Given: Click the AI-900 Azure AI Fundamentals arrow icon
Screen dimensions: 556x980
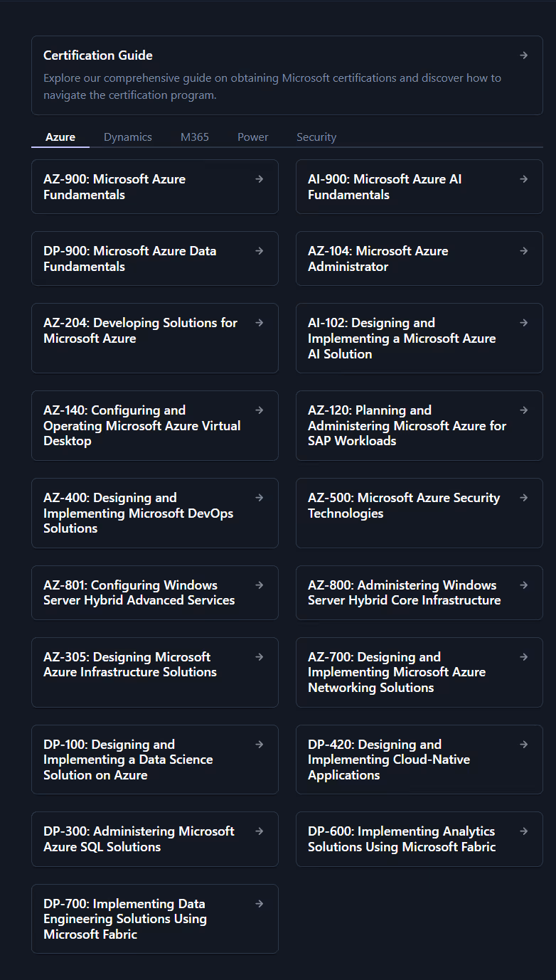Looking at the screenshot, I should (x=523, y=179).
